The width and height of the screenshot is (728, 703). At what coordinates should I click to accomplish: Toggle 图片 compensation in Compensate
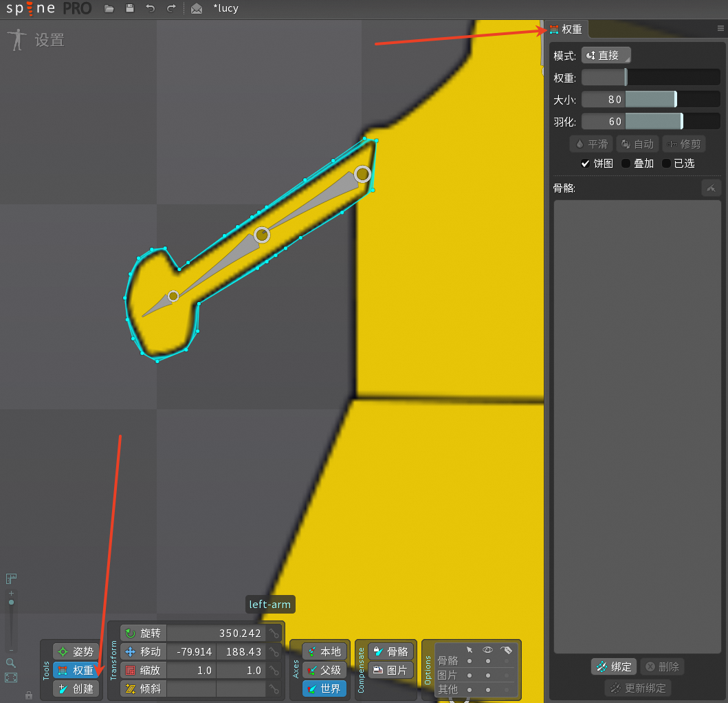click(390, 670)
